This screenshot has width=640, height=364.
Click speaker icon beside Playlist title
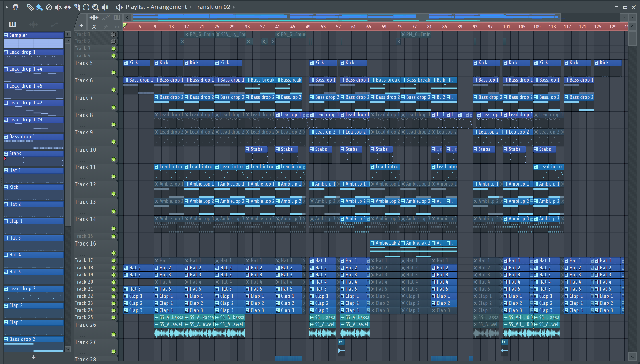point(119,7)
